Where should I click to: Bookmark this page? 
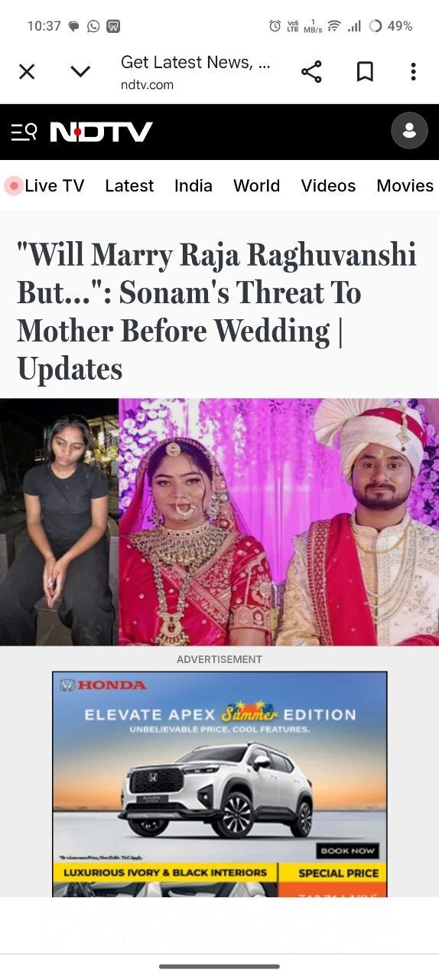pyautogui.click(x=365, y=72)
